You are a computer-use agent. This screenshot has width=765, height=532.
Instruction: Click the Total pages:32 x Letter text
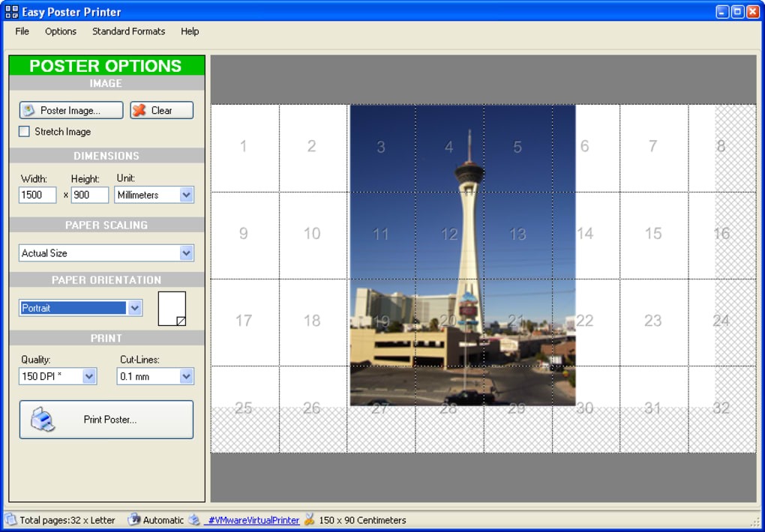67,520
